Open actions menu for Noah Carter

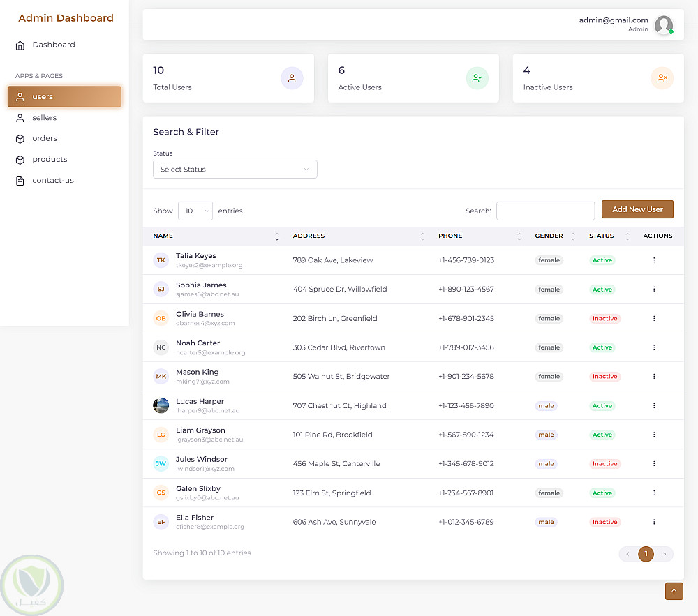[x=654, y=347]
